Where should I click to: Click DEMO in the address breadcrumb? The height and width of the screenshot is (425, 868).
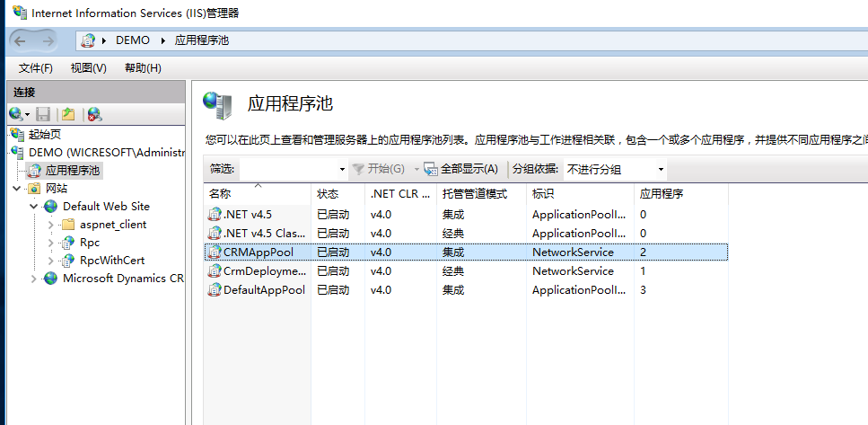pyautogui.click(x=133, y=40)
